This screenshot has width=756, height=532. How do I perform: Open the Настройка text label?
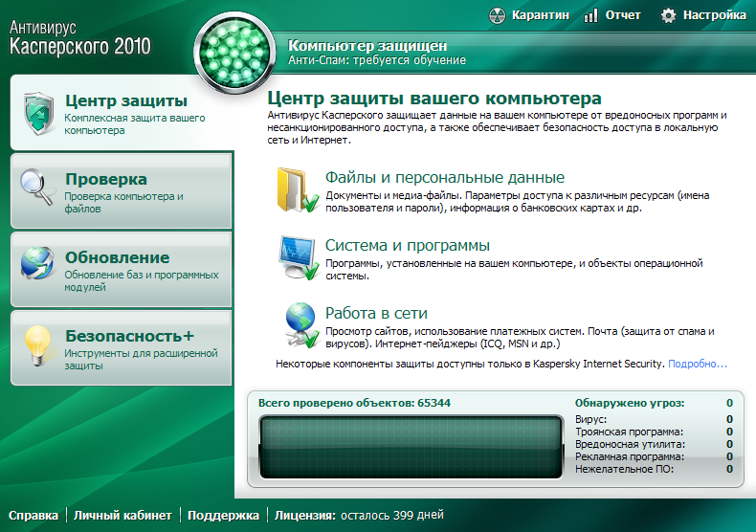pyautogui.click(x=715, y=15)
